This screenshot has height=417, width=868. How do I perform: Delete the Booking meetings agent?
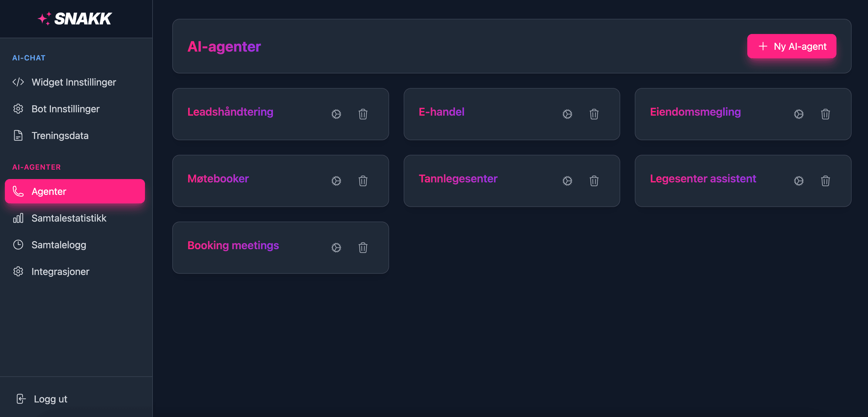coord(363,247)
